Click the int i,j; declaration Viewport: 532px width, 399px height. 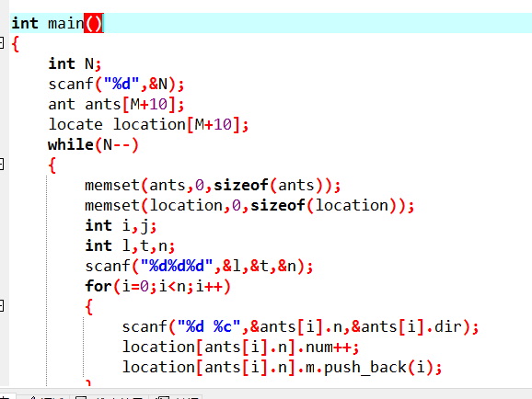[121, 226]
